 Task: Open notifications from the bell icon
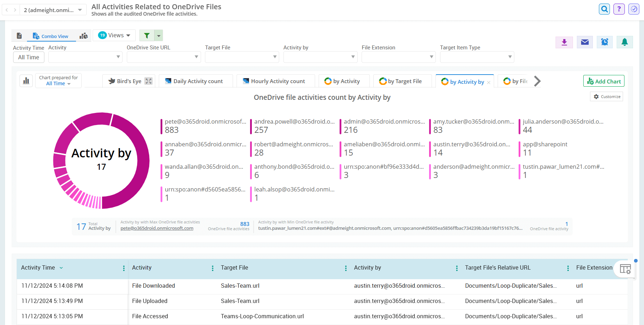624,42
